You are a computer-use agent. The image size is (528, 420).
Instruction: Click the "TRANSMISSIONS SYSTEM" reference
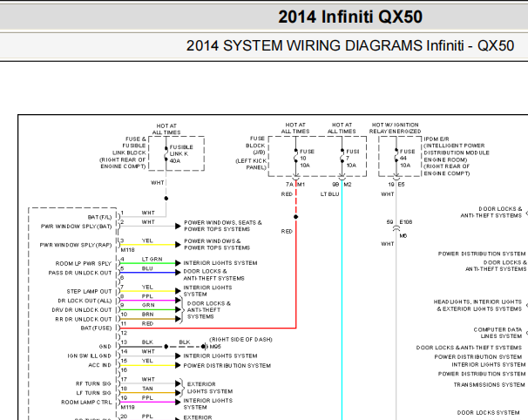[x=489, y=384]
